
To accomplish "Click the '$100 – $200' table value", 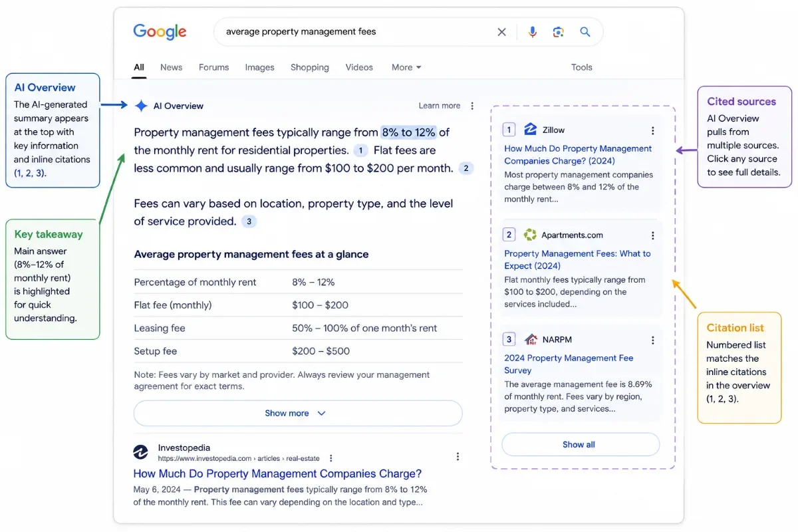I will click(320, 305).
